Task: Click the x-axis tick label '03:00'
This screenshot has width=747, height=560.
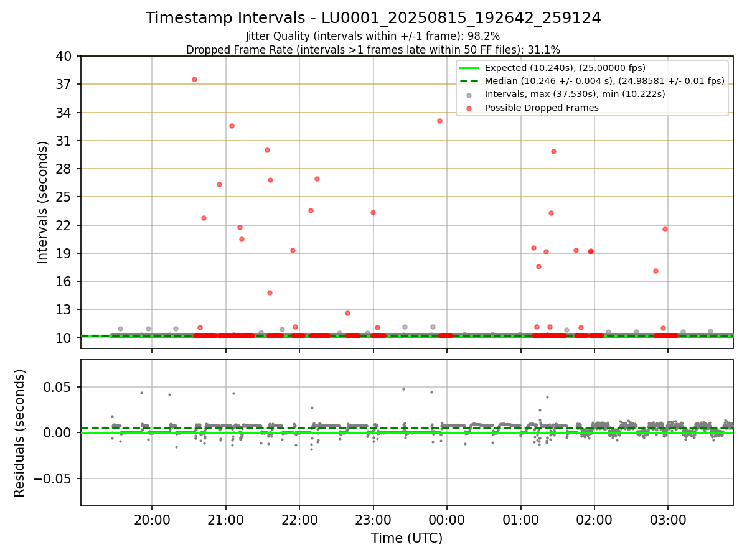Action: pos(668,519)
